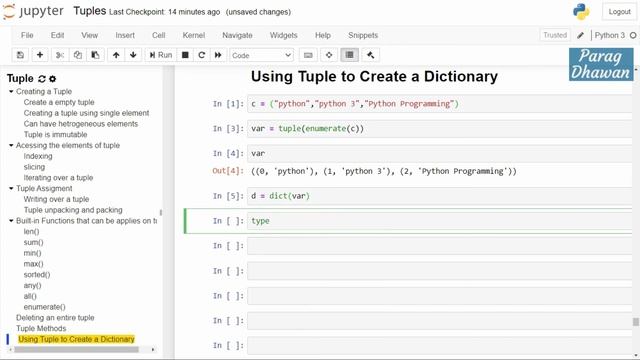Collapse the Built-in Functions section
640x360 pixels.
tap(11, 220)
